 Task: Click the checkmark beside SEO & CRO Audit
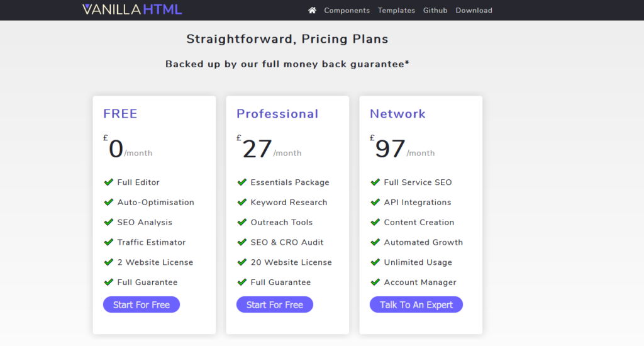(242, 242)
